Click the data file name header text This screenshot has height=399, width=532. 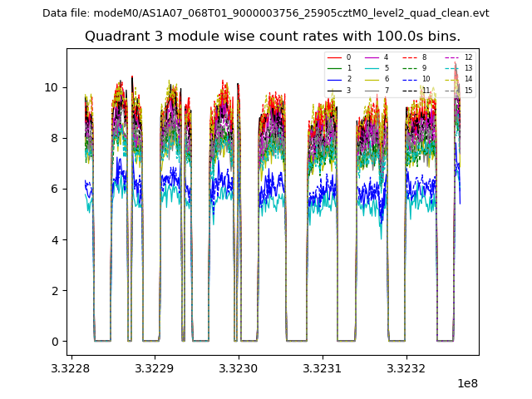265,13
